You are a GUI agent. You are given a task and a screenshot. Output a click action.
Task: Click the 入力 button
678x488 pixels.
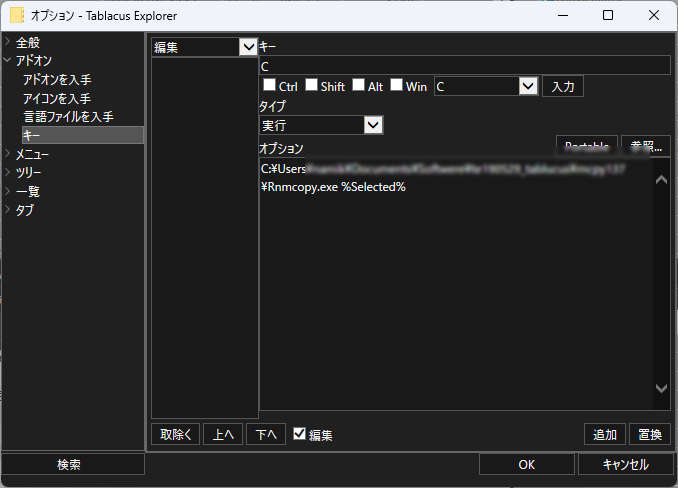click(563, 86)
